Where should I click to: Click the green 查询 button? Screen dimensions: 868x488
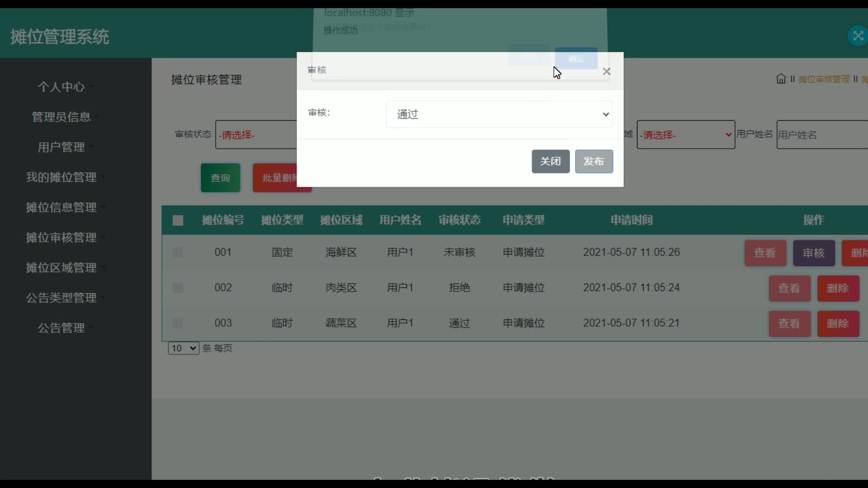(220, 178)
